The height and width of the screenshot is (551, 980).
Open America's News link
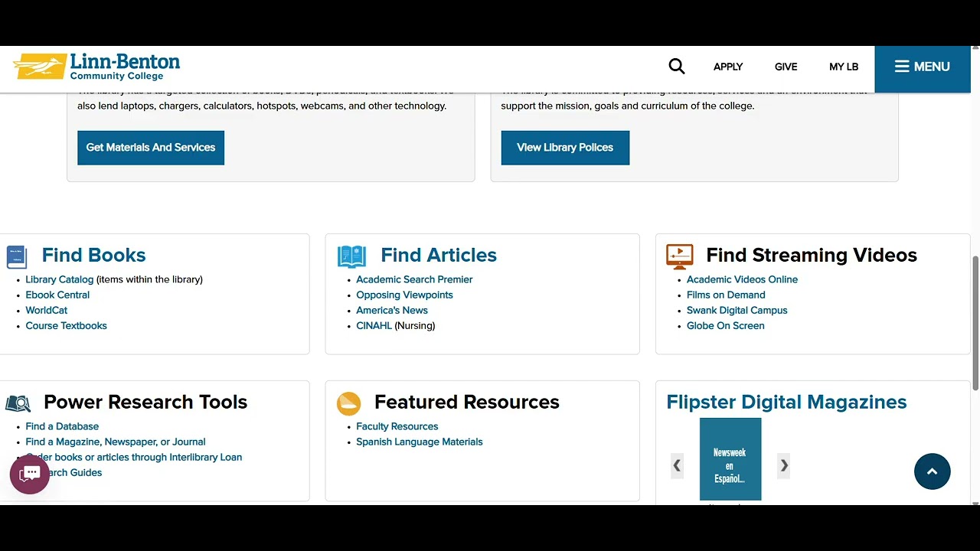[392, 310]
